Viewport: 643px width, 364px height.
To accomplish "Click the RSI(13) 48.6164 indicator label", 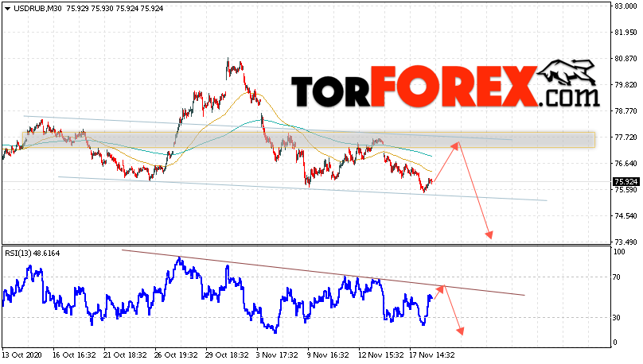I will pos(33,254).
